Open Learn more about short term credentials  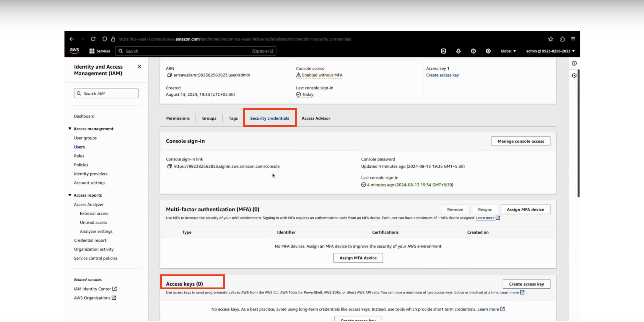(491, 309)
